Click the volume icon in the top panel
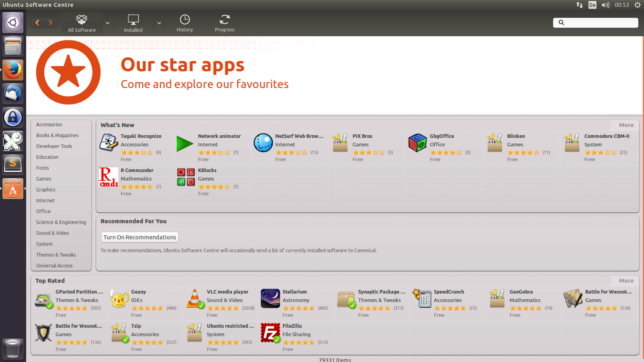Screen dimensions: 644x362 (x=605, y=5)
